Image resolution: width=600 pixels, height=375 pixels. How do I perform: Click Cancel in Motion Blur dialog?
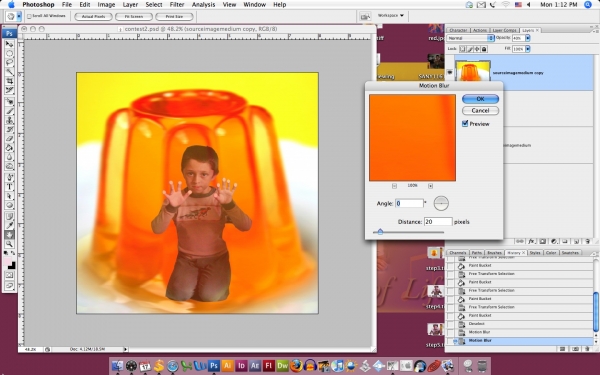tap(480, 111)
